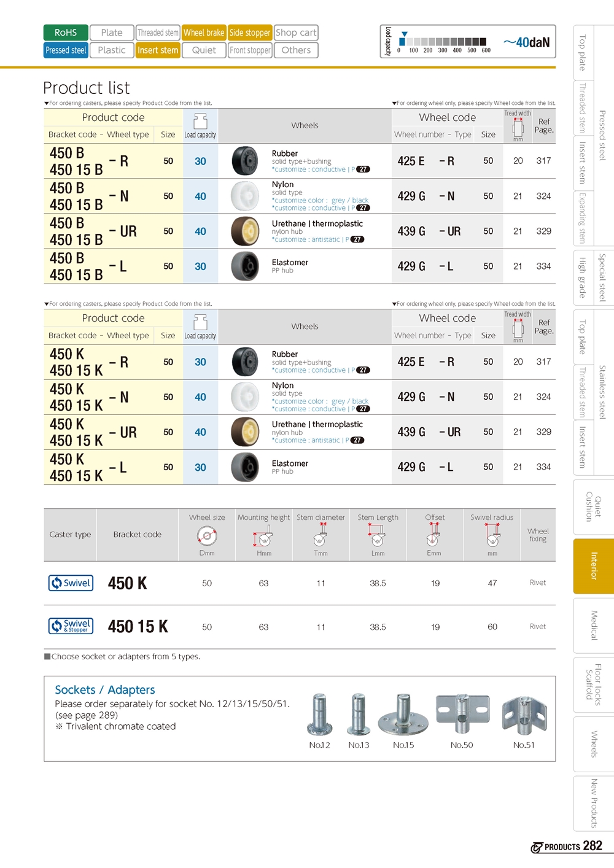Click the load capacity scale gauge at top
The height and width of the screenshot is (868, 614).
pos(442,42)
